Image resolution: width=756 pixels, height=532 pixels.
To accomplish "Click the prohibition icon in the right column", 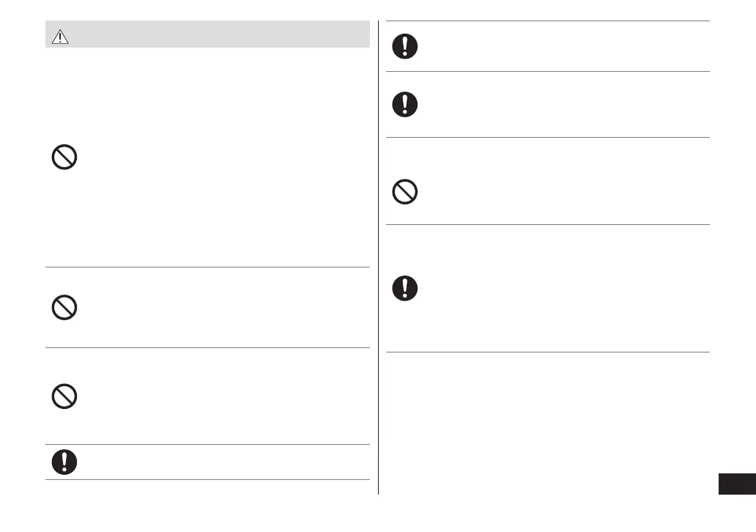I will tap(404, 192).
